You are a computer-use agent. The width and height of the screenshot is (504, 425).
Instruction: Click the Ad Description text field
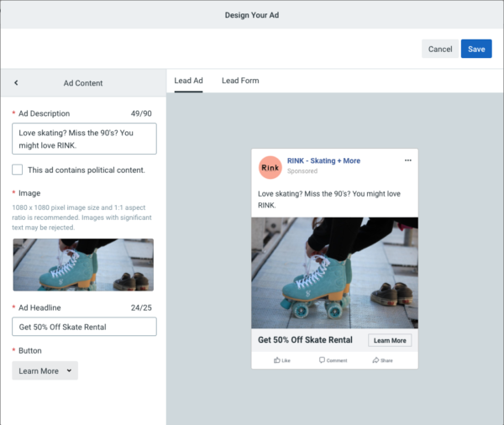click(x=84, y=139)
